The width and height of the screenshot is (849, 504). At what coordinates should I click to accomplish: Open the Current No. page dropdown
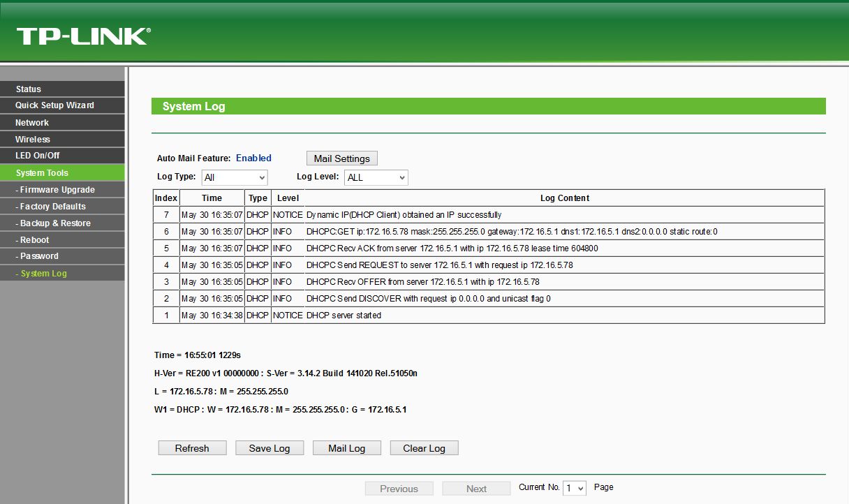click(575, 488)
